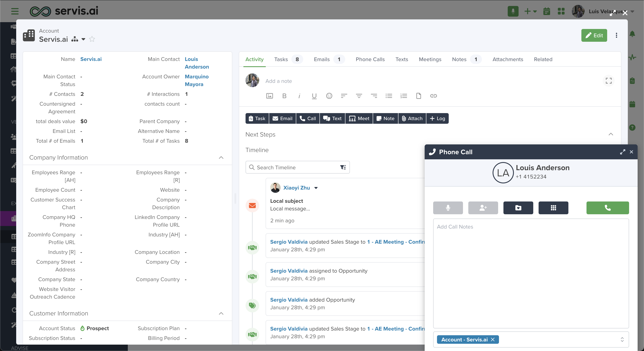
Task: Click the Log action button
Action: point(437,118)
